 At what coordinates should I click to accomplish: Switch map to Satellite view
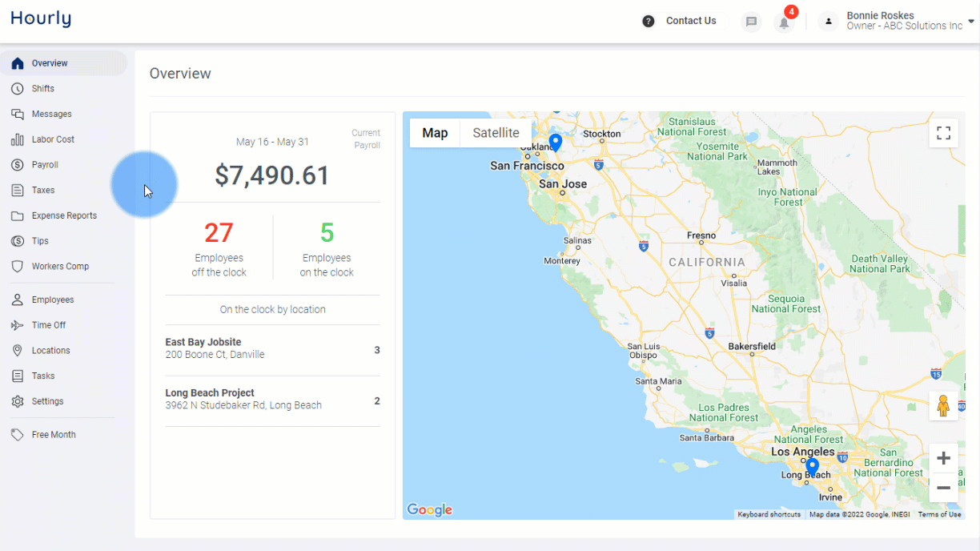pyautogui.click(x=496, y=133)
